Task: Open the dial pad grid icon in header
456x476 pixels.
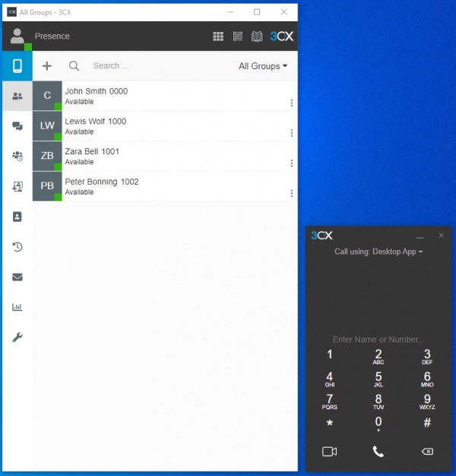Action: click(218, 36)
